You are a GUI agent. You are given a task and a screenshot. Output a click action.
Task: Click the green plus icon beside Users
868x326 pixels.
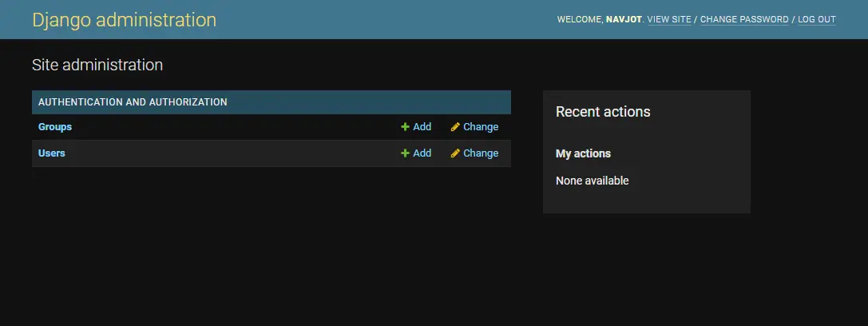click(x=405, y=153)
